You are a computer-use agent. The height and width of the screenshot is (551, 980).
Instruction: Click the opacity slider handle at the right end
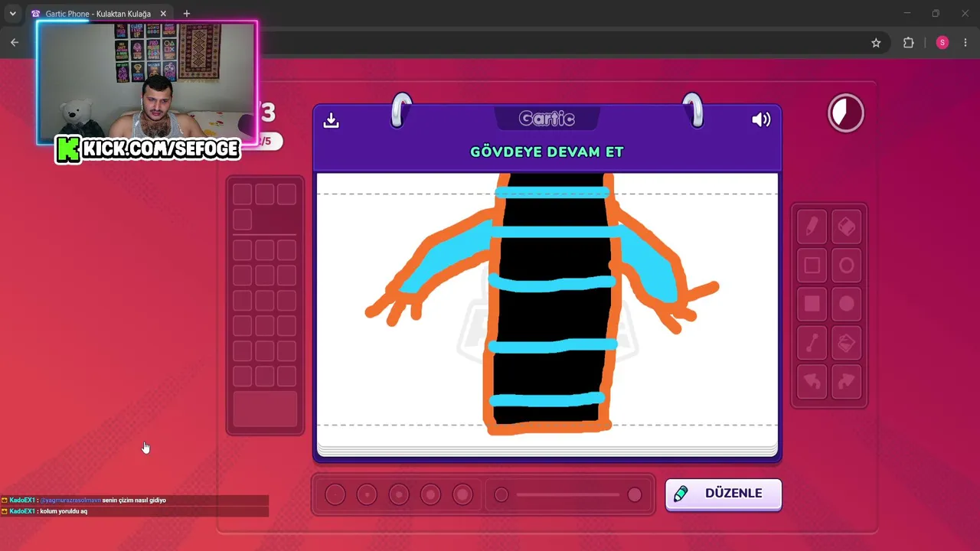pyautogui.click(x=635, y=495)
